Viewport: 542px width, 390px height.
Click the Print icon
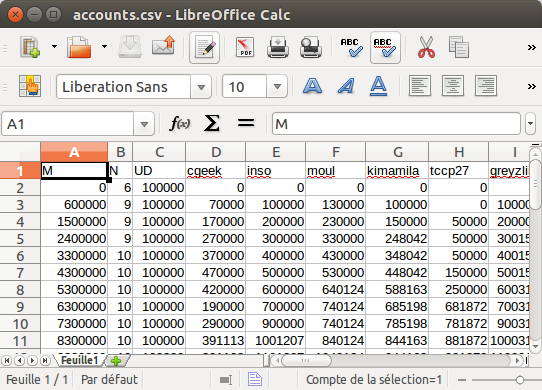pyautogui.click(x=278, y=47)
